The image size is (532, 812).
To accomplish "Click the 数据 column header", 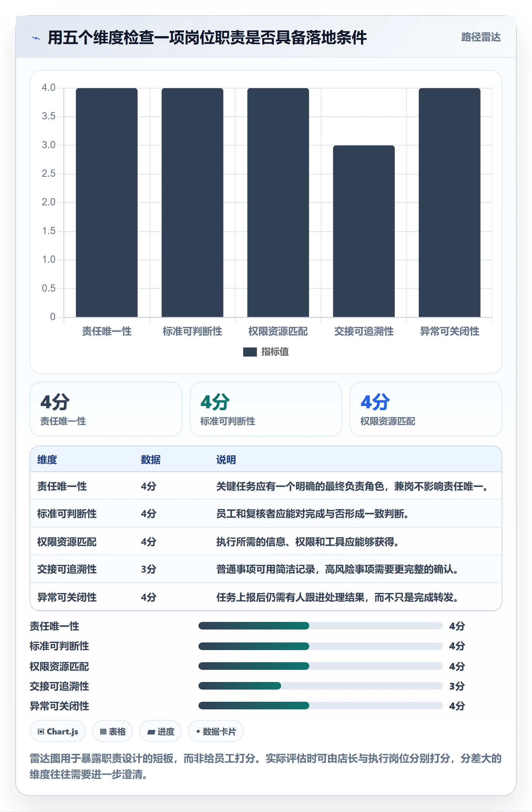I will coord(150,460).
